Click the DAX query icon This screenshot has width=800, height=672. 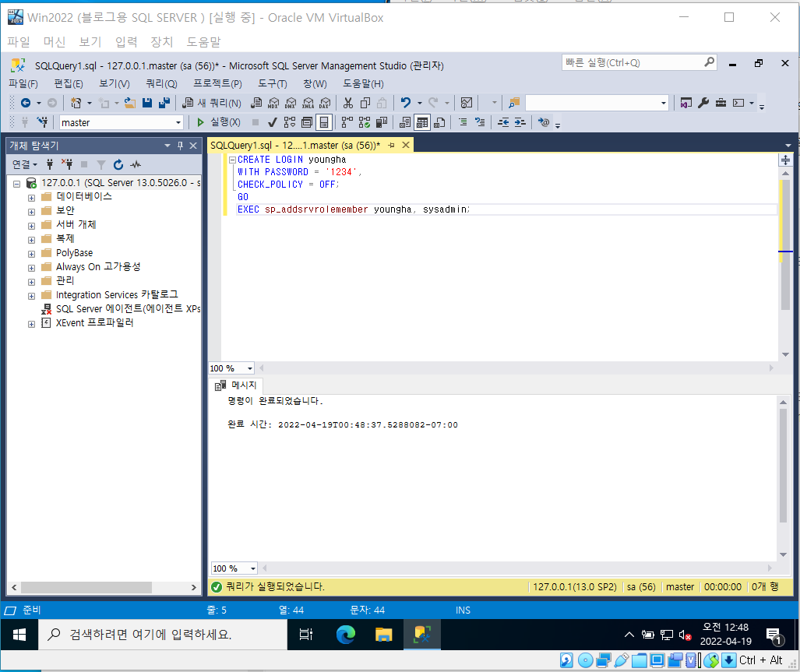(x=325, y=103)
